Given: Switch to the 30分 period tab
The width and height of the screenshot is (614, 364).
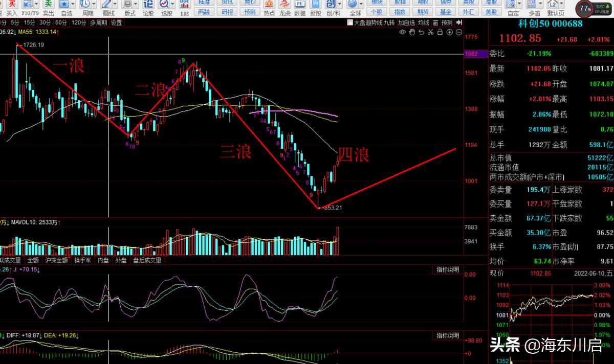Looking at the screenshot, I should coord(46,22).
